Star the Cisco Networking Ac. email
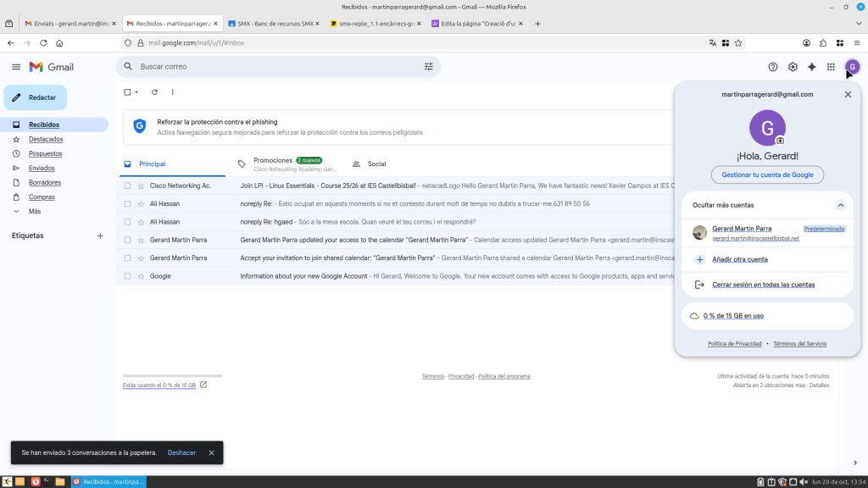Viewport: 868px width, 488px height. click(141, 186)
